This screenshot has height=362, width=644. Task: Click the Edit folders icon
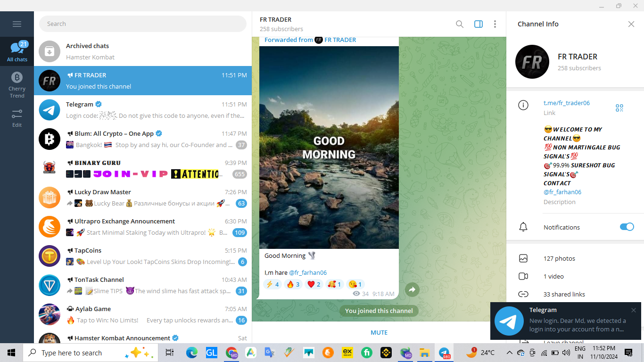click(17, 118)
